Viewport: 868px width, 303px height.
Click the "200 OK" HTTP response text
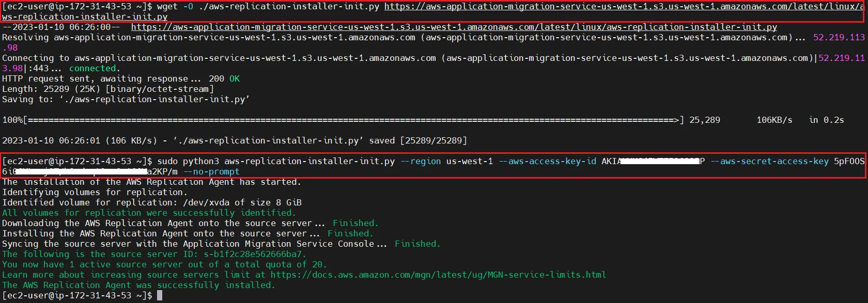tap(224, 78)
